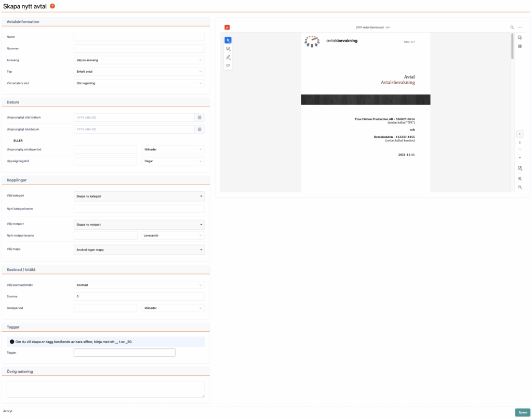Click the orange help icon beside the title

[x=52, y=6]
